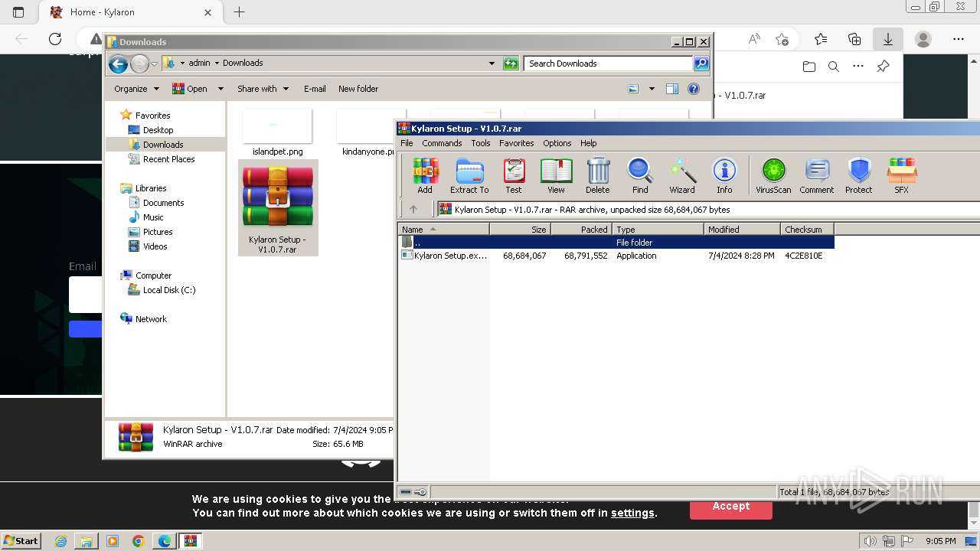Viewport: 980px width, 551px height.
Task: Open the cookie settings link
Action: coord(632,514)
